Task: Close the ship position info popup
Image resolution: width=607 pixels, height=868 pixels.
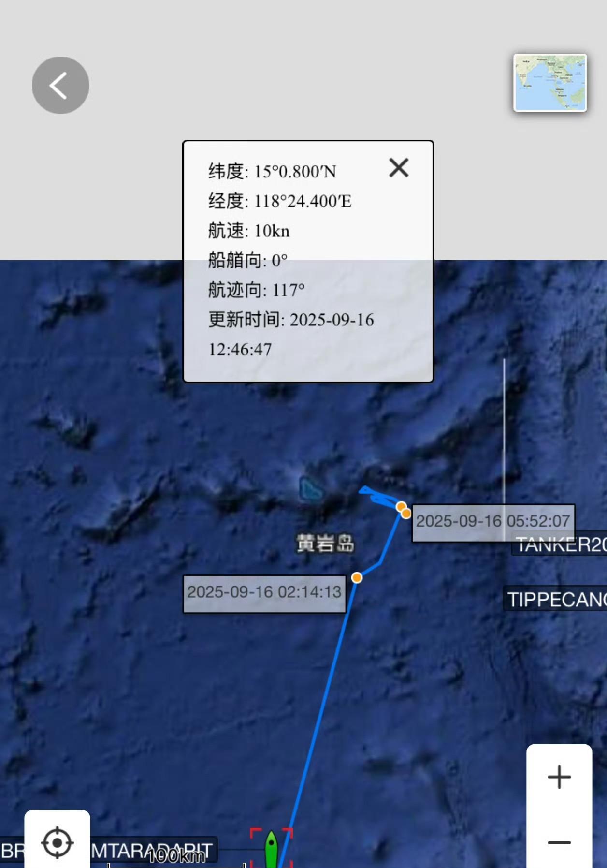Action: 399,168
